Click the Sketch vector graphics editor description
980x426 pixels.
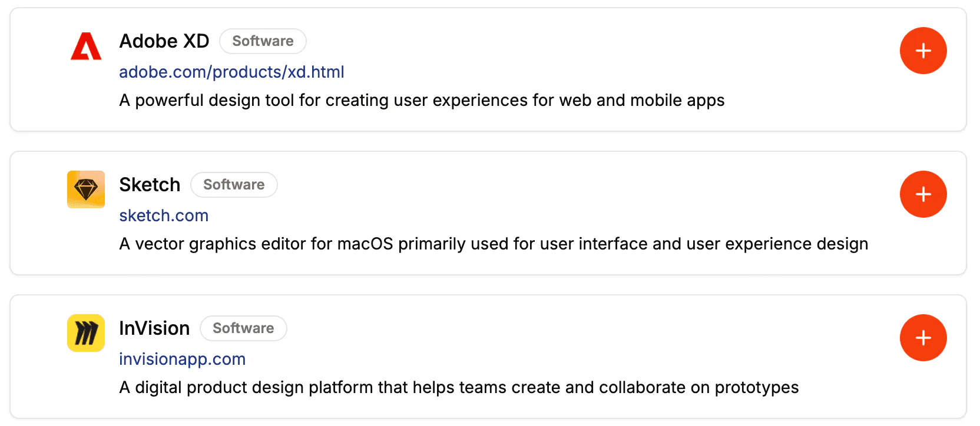click(494, 244)
